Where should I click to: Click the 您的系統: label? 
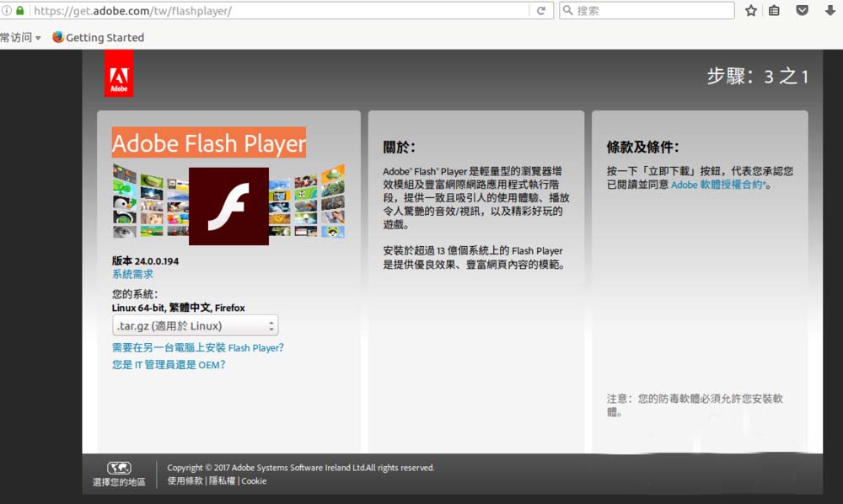click(135, 294)
